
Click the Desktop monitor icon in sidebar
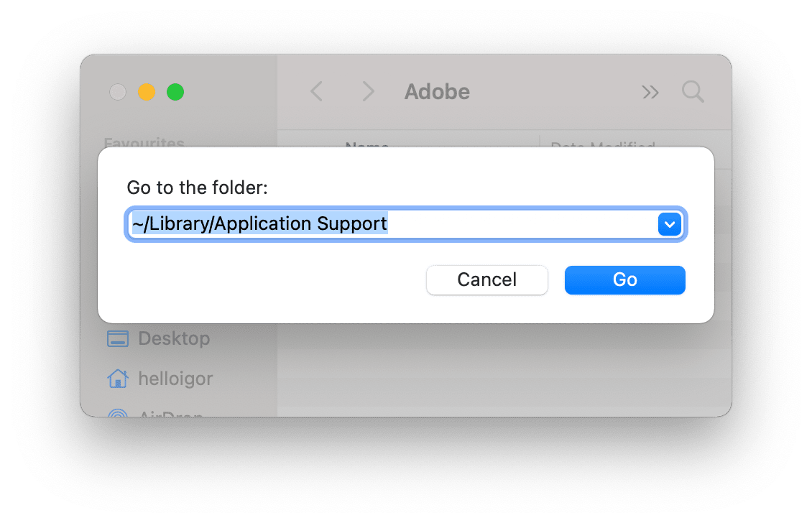pos(117,338)
